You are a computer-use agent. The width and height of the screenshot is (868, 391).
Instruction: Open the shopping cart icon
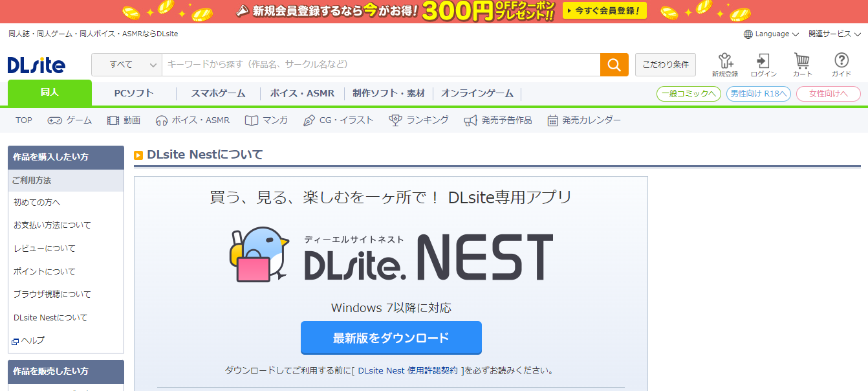(x=802, y=65)
